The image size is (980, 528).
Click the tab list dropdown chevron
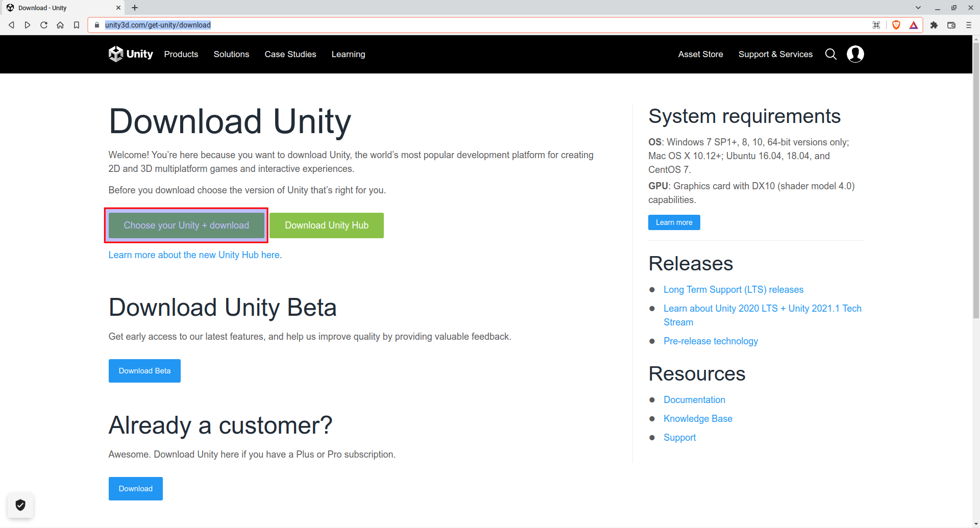tap(918, 8)
